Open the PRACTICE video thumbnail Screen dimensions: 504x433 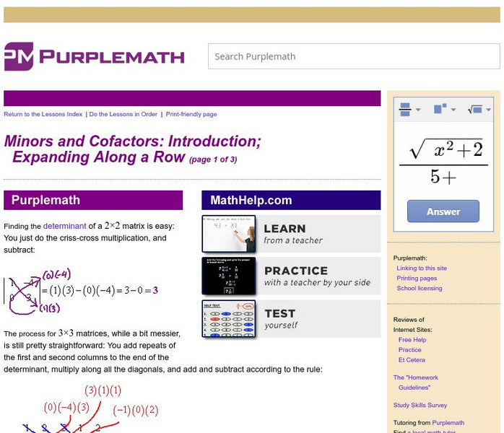click(229, 276)
